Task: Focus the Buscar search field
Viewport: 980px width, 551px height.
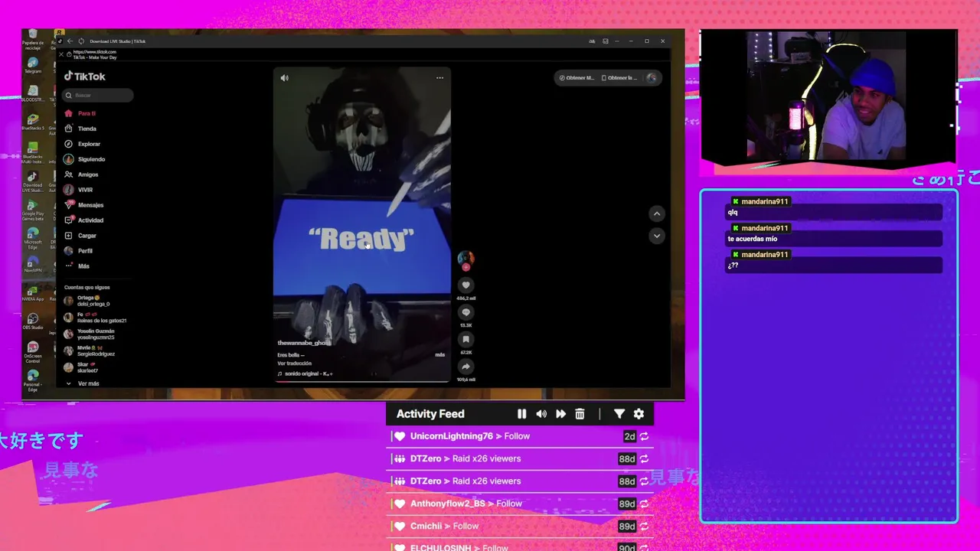Action: 99,95
